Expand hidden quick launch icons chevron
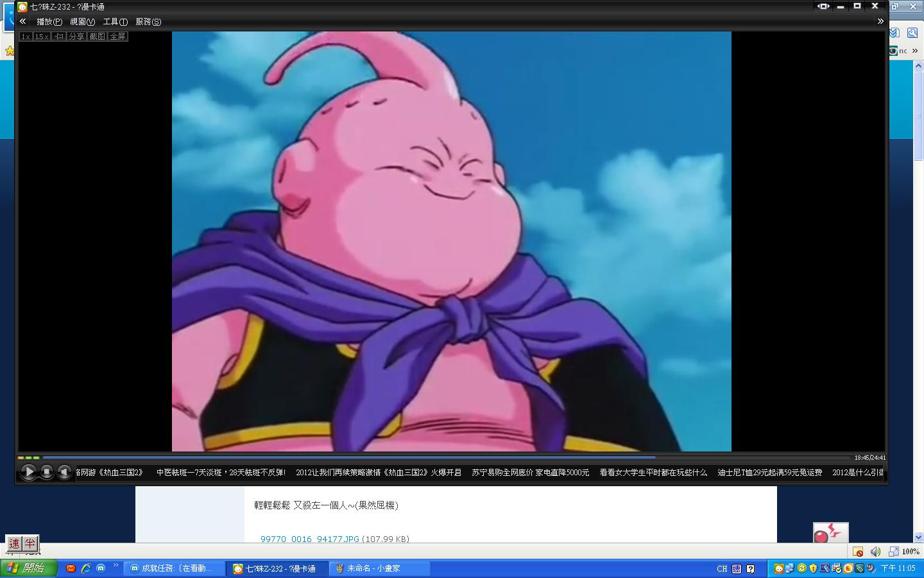Viewport: 924px width, 578px height. [x=116, y=566]
